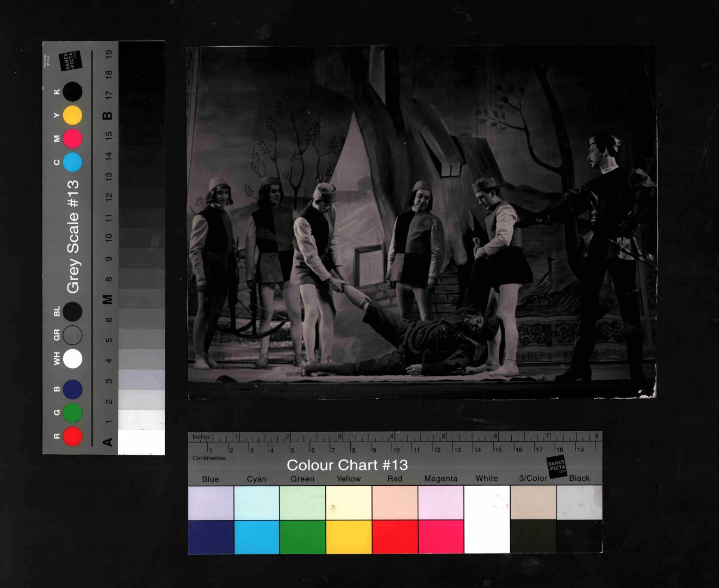Click the black circle labeled K

click(x=72, y=92)
